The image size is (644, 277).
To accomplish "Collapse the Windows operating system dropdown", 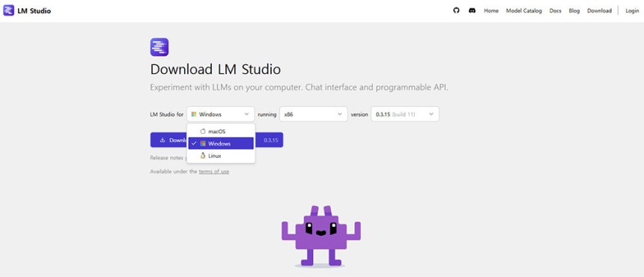I will coord(221,114).
